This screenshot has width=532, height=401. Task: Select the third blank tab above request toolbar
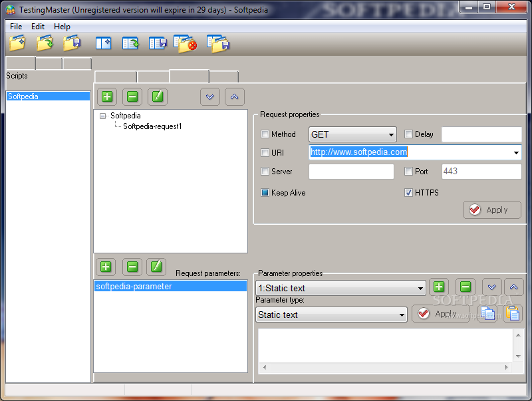190,76
